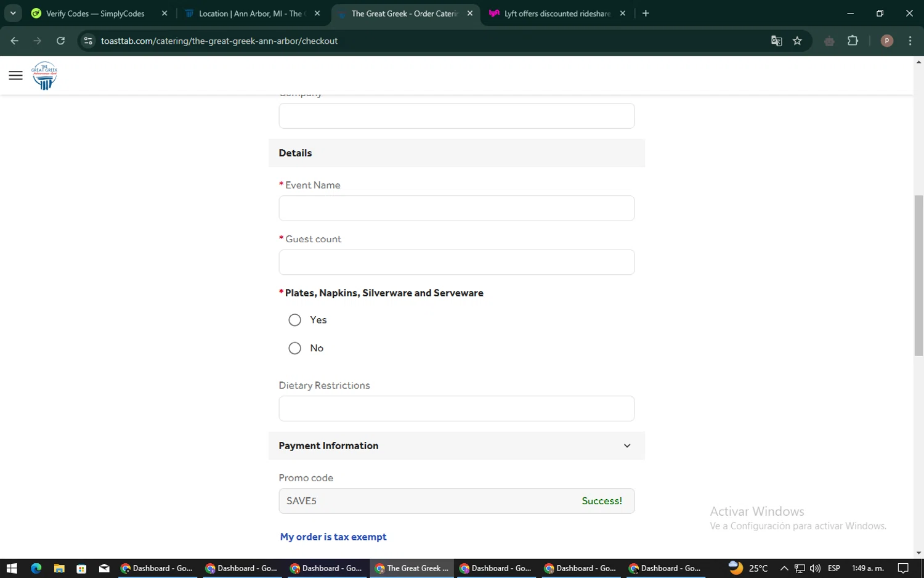Focus the Guest count field
This screenshot has height=578, width=924.
point(456,263)
